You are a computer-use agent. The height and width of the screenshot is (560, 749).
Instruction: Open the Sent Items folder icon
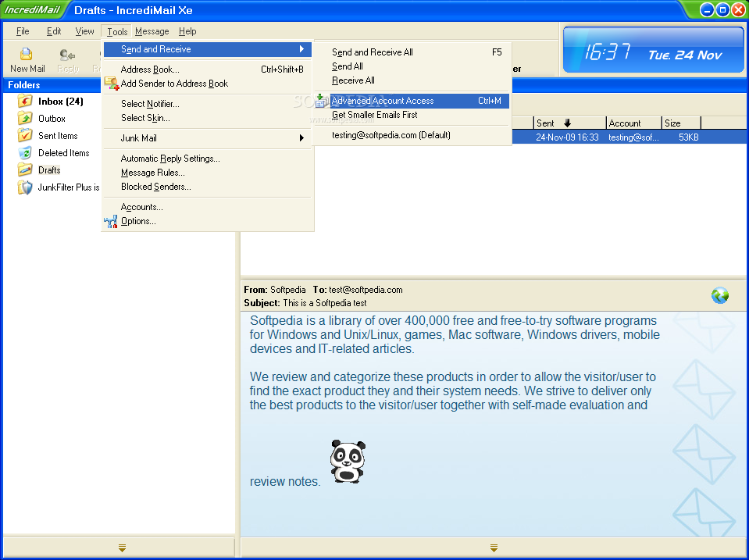tap(25, 135)
